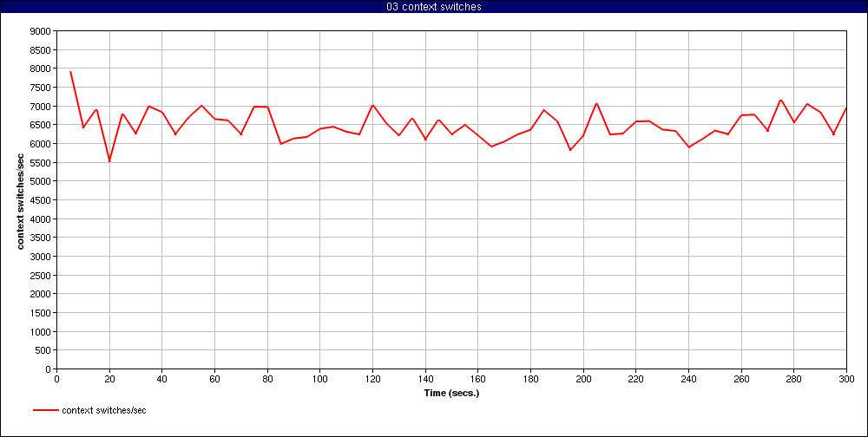Image resolution: width=868 pixels, height=437 pixels.
Task: Select the initial peak data point near 7900
Action: click(x=70, y=72)
